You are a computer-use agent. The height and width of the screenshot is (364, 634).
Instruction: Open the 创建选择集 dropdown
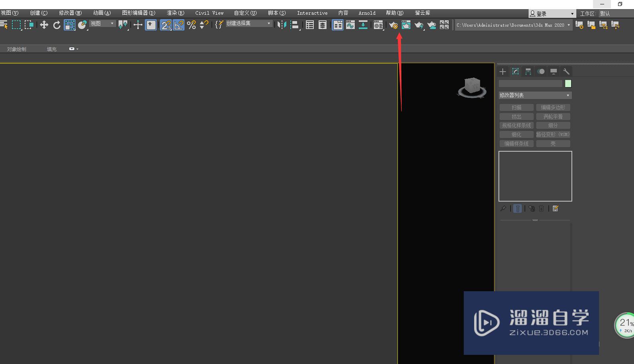249,24
